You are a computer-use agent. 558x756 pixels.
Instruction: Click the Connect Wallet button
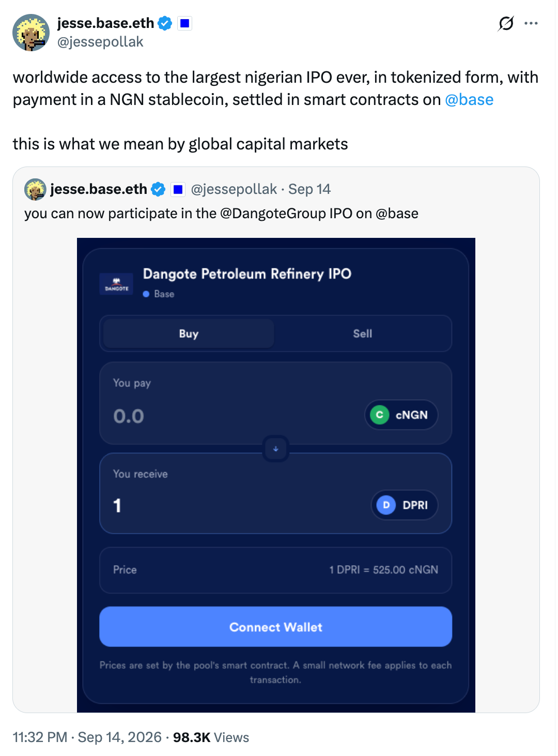pyautogui.click(x=276, y=627)
